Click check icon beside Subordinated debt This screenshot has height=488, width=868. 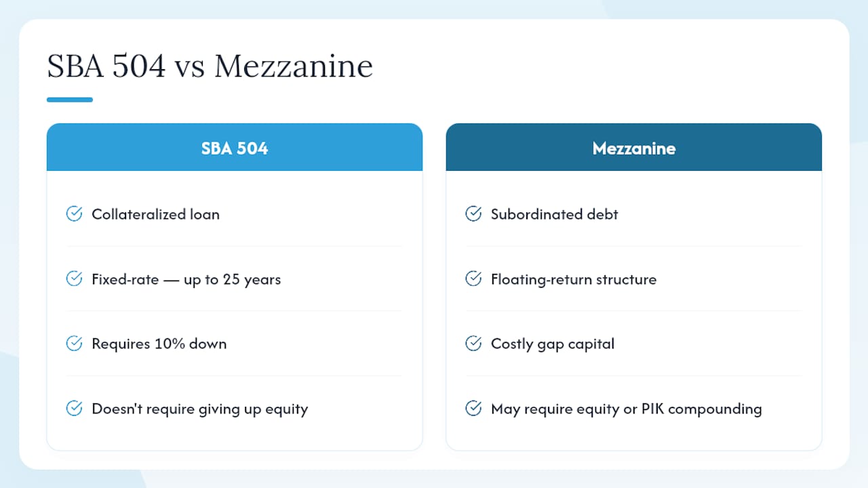click(473, 214)
